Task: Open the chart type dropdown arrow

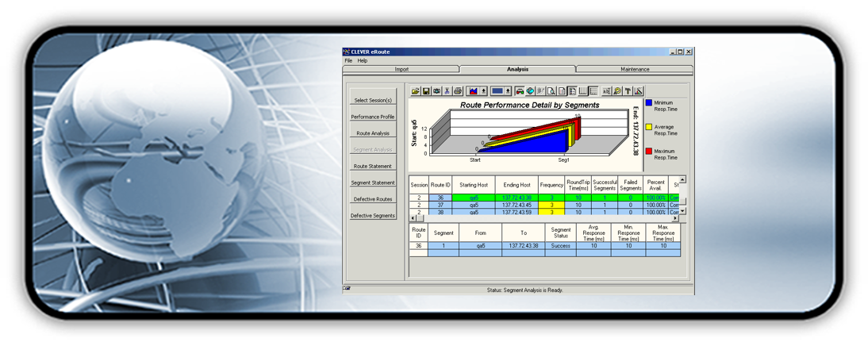Action: click(483, 90)
